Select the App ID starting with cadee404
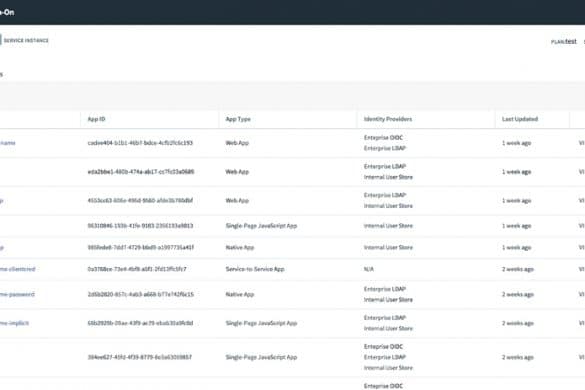585x390 pixels. (140, 143)
